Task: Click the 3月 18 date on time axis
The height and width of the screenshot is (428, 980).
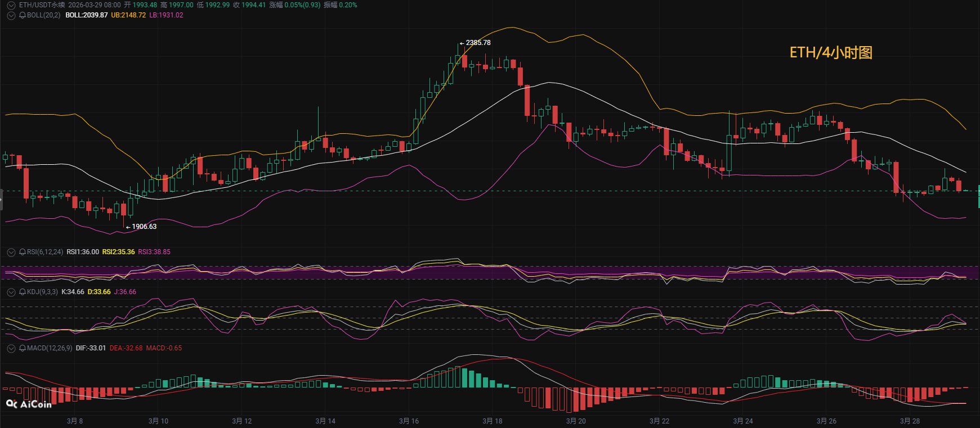Action: click(x=492, y=421)
